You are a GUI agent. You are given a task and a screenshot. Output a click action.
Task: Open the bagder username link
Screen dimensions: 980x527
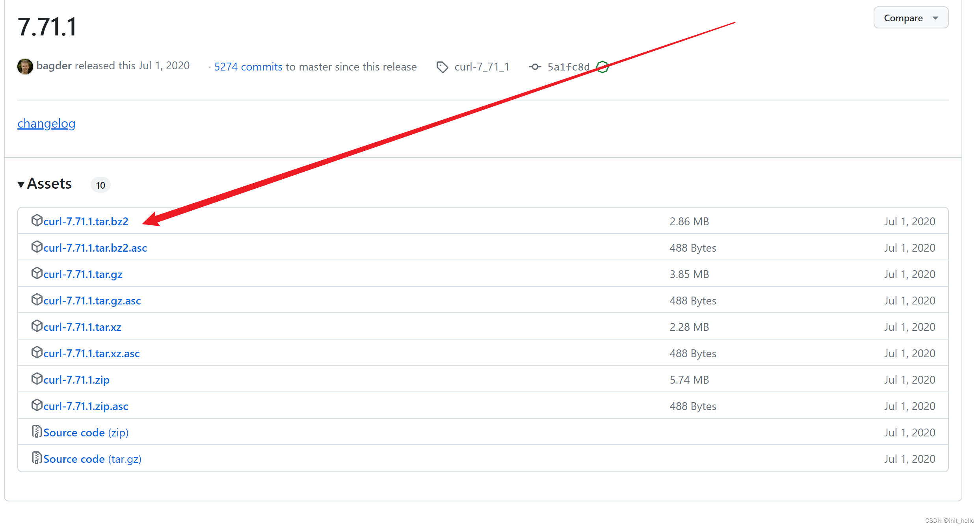(54, 66)
